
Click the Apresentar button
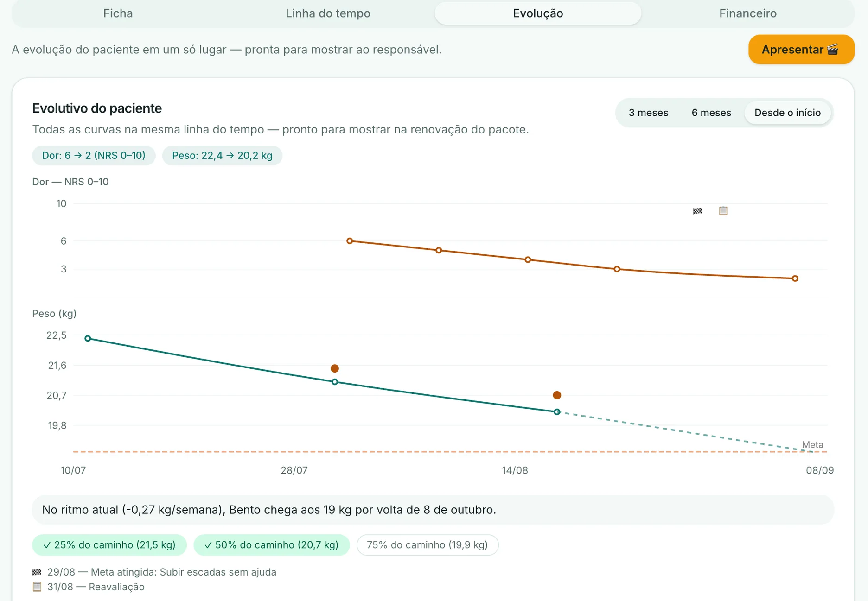tap(801, 50)
